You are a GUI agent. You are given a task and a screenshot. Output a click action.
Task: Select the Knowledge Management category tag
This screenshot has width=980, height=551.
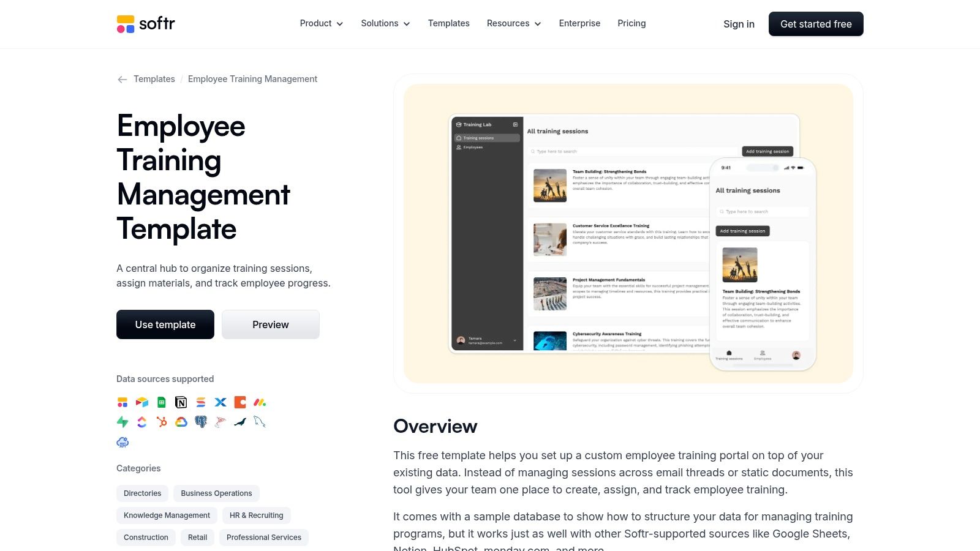[x=166, y=515]
